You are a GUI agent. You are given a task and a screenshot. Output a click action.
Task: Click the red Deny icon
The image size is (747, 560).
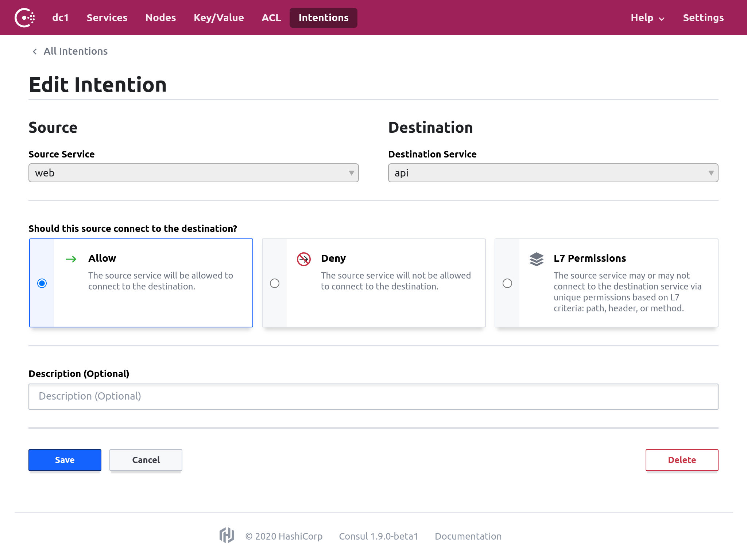tap(304, 259)
